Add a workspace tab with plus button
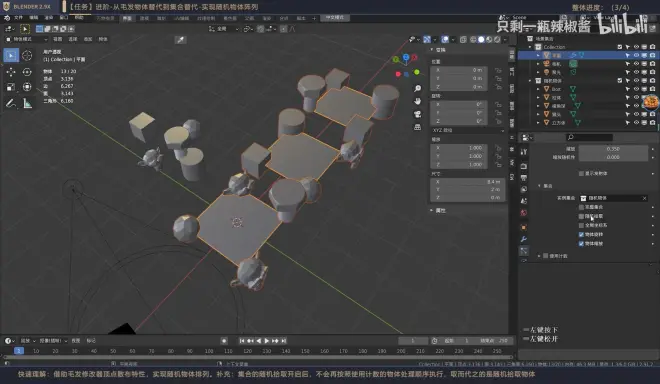 (314, 18)
